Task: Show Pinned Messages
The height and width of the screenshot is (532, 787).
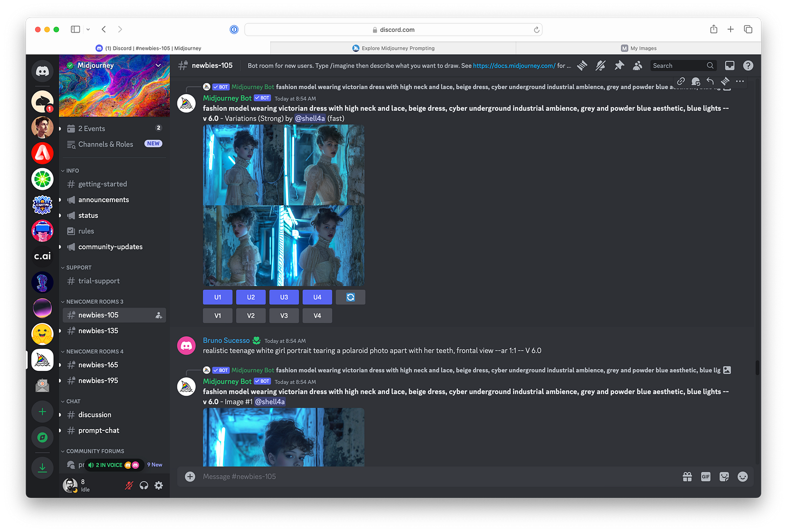Action: coord(619,65)
